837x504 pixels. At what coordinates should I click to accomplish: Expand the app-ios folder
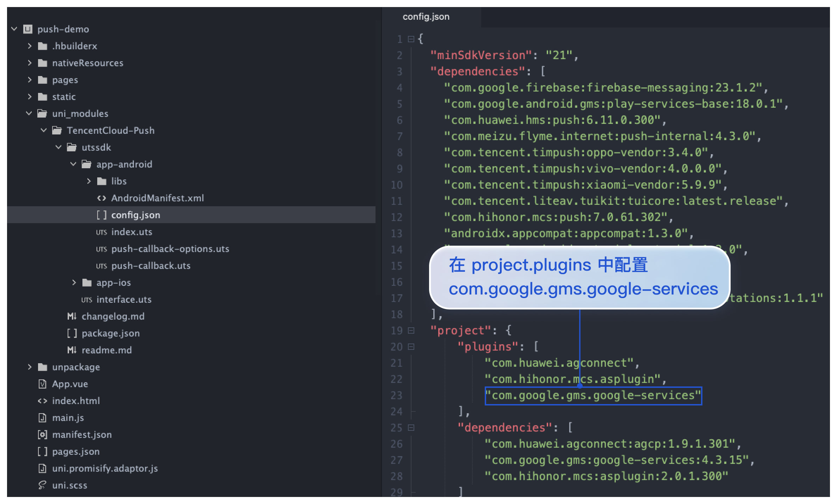[x=74, y=283]
